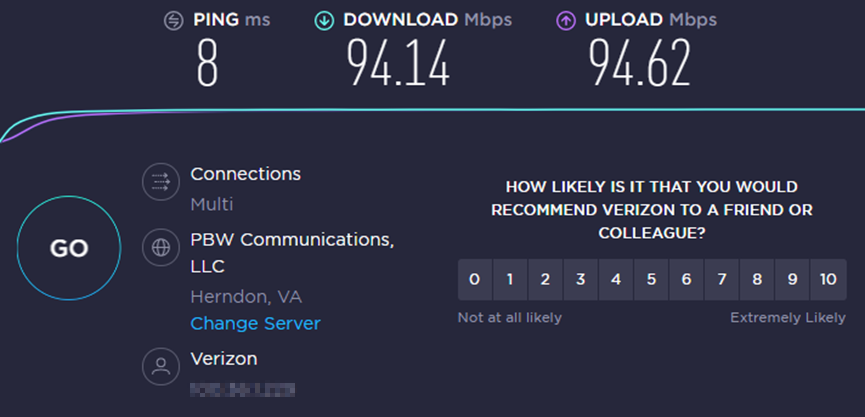
Task: Click the Multi connections label
Action: point(212,204)
